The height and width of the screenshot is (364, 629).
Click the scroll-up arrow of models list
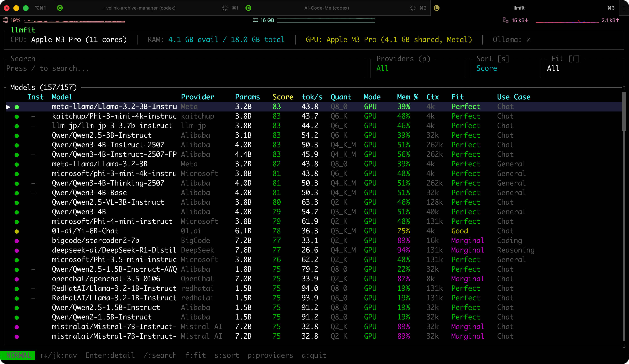point(624,88)
